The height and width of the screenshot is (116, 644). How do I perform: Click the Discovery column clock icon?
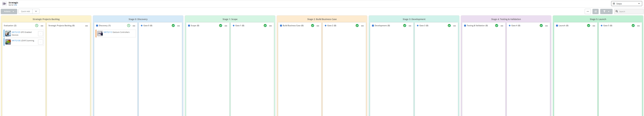[129, 26]
